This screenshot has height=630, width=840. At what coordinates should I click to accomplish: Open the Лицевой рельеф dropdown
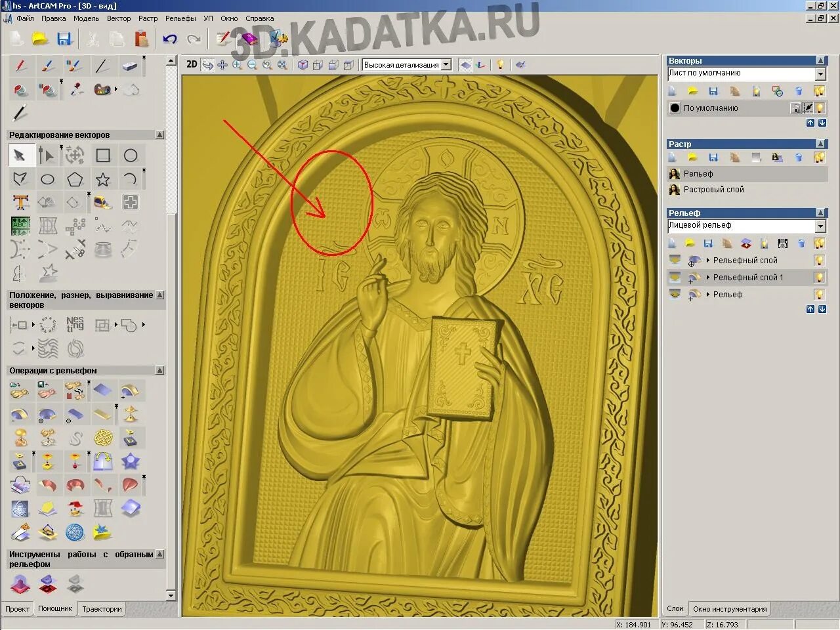click(x=820, y=226)
